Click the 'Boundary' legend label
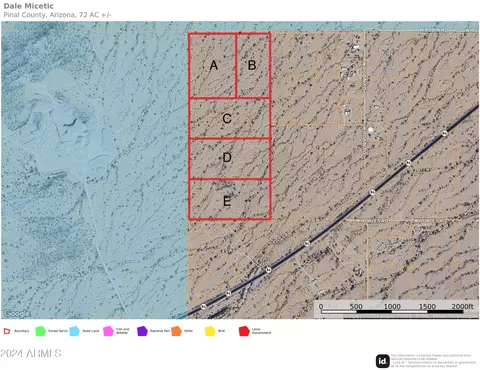480x370 pixels. (22, 331)
